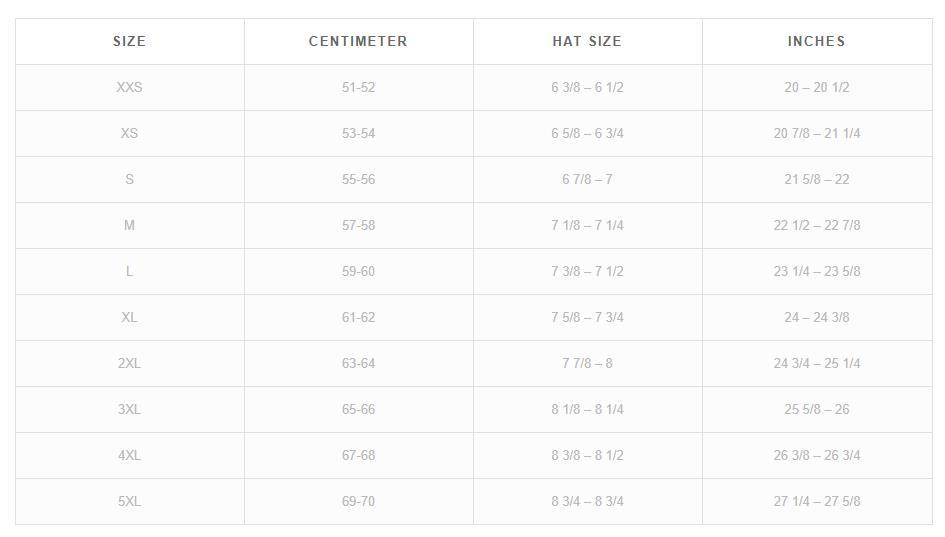Click the INCHES column header
This screenshot has height=537, width=945.
pyautogui.click(x=816, y=41)
